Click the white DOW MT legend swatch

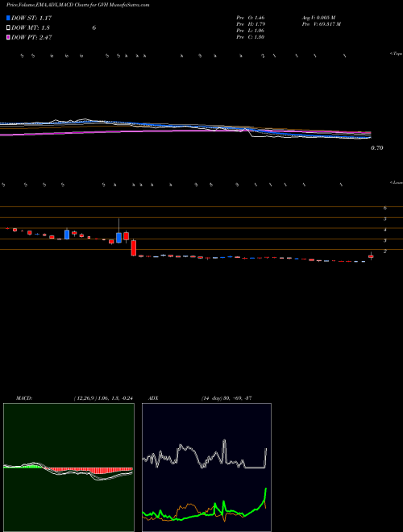click(x=8, y=28)
